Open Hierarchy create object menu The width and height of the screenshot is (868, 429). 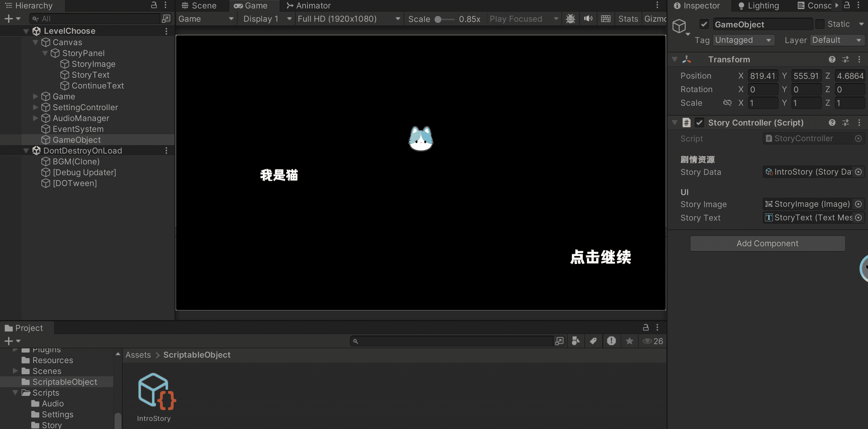pyautogui.click(x=12, y=19)
